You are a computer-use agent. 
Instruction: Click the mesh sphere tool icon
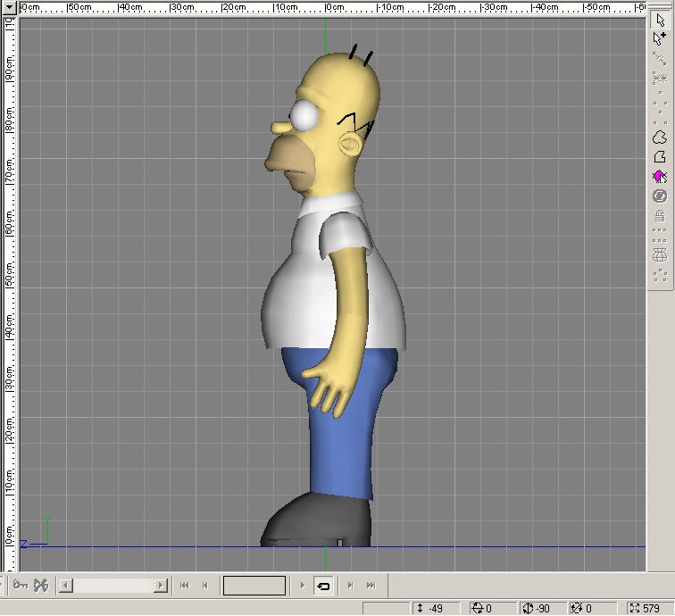tap(660, 255)
